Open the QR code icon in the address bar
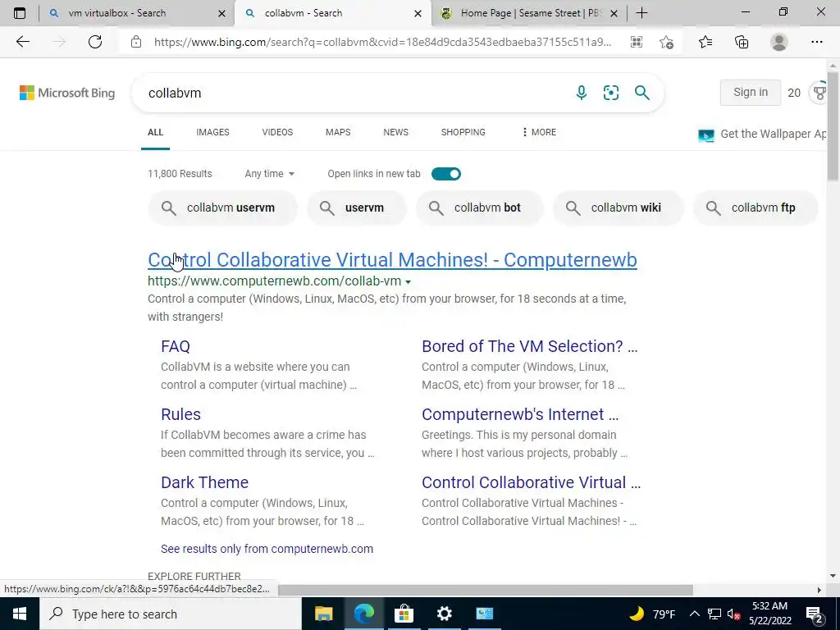840x630 pixels. click(637, 42)
